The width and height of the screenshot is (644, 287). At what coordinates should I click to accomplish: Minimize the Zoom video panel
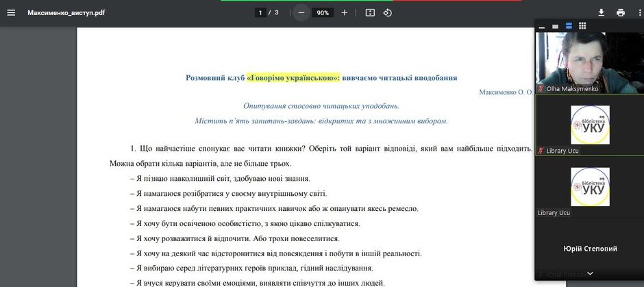point(542,27)
